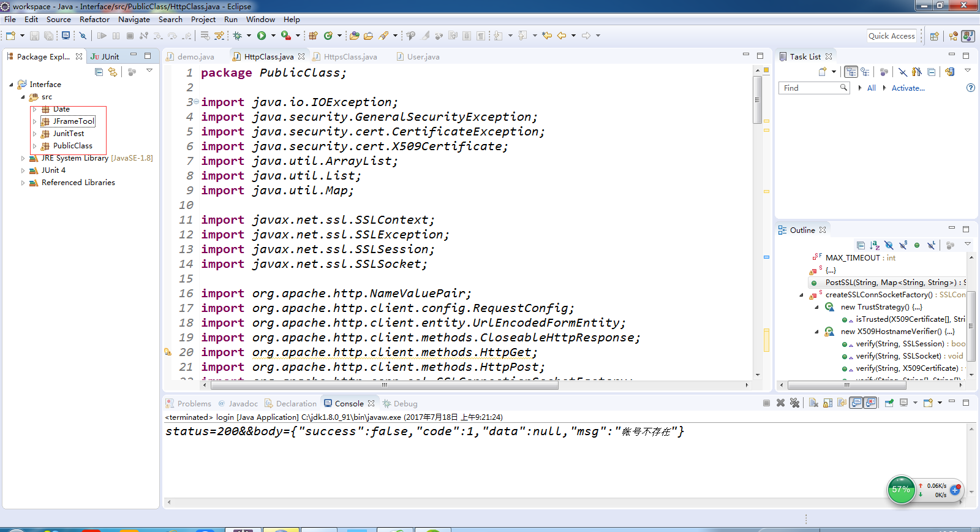Click the Activate... link in Task List

908,88
